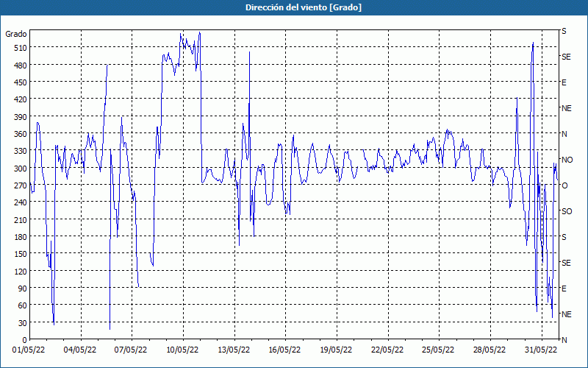The width and height of the screenshot is (588, 368).
Task: Select the 19/05/22 date label
Action: 336,350
